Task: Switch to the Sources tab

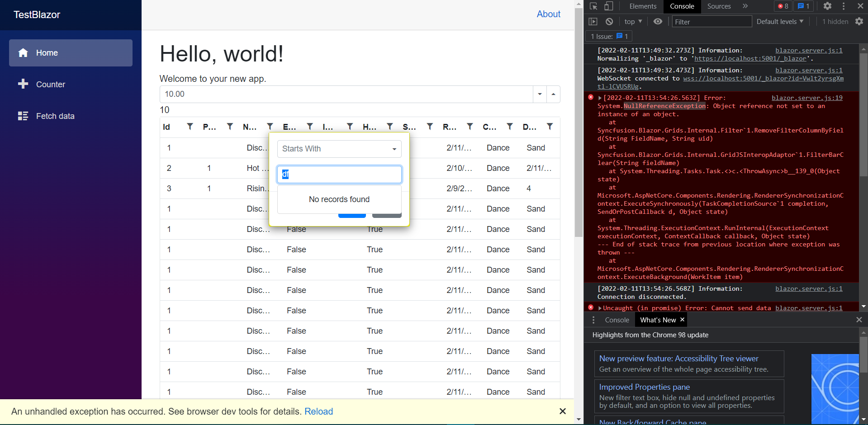Action: coord(719,6)
